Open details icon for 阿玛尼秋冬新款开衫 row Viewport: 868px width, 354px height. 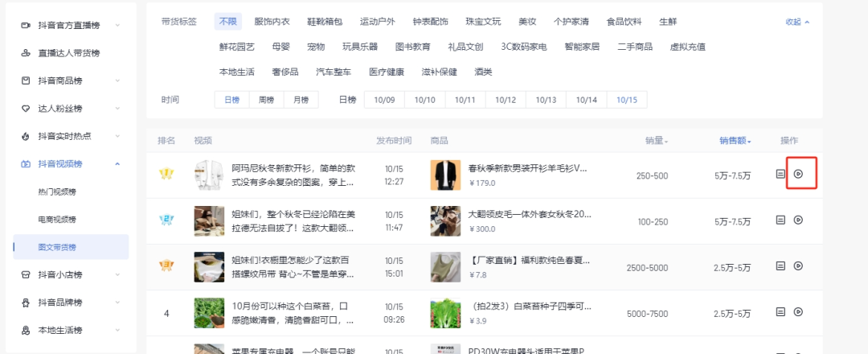(780, 174)
